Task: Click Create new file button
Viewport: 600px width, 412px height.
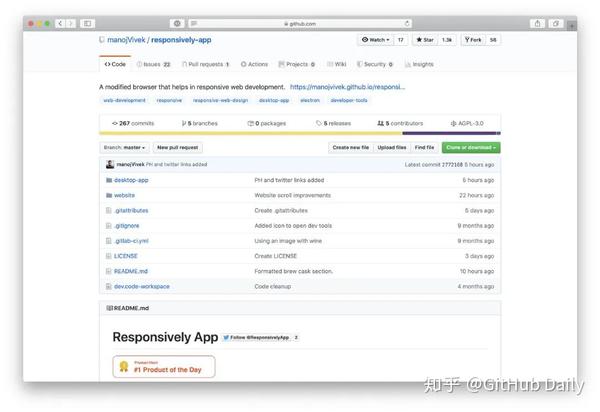Action: point(351,148)
